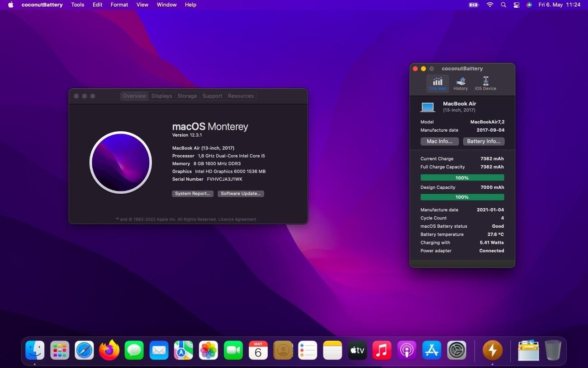
Task: Click the Battery Info... button
Action: point(484,141)
